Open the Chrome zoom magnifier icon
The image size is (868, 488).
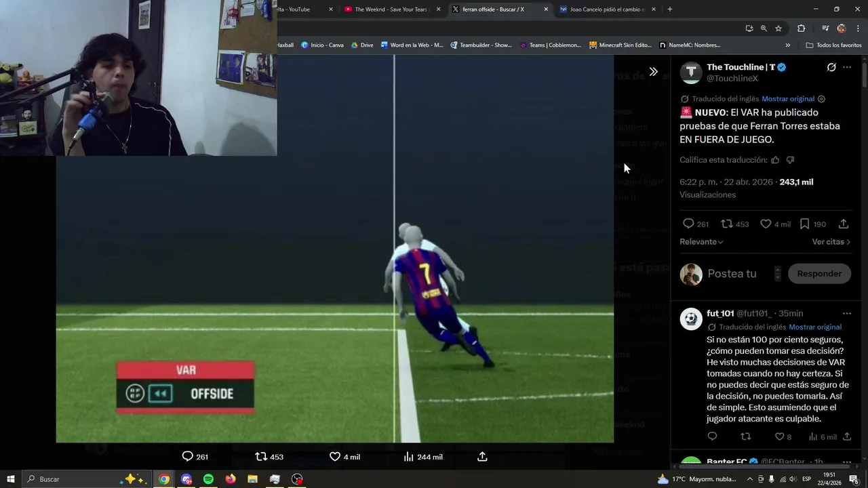tap(764, 28)
